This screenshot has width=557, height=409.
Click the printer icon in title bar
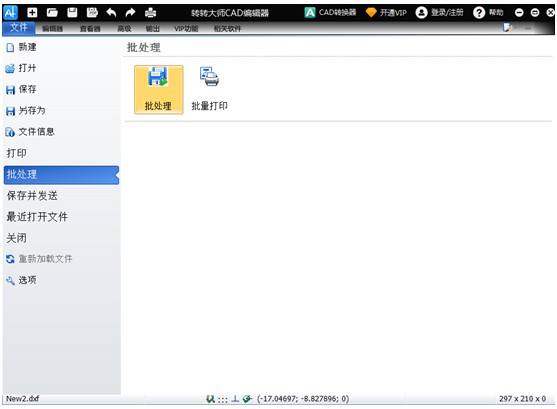pyautogui.click(x=151, y=13)
